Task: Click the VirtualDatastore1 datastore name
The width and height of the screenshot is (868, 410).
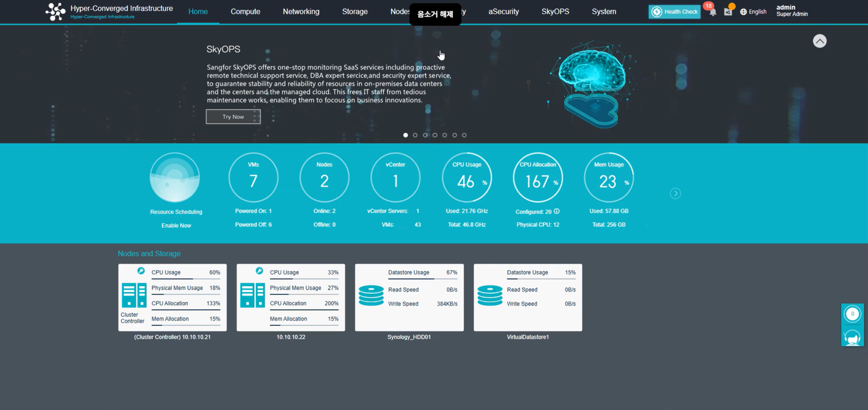Action: [528, 337]
